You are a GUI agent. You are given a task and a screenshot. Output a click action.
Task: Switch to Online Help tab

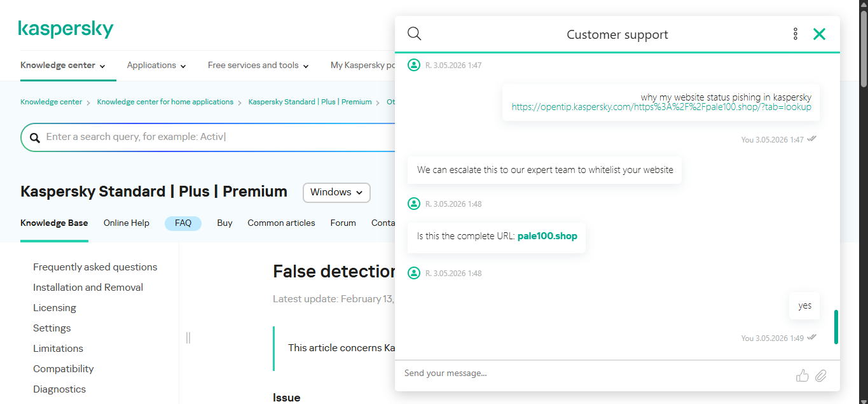[x=127, y=223]
